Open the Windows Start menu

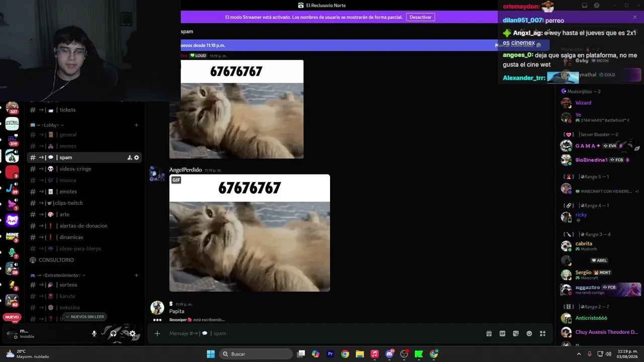coord(211,354)
